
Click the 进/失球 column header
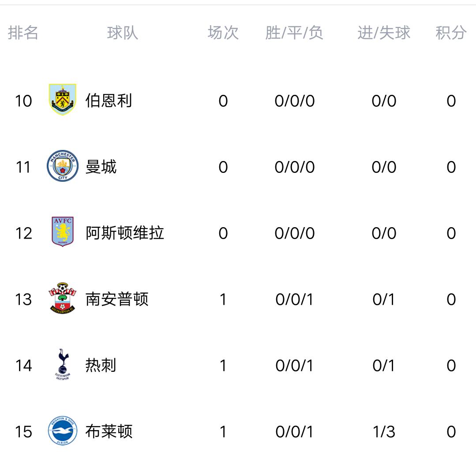(x=383, y=33)
